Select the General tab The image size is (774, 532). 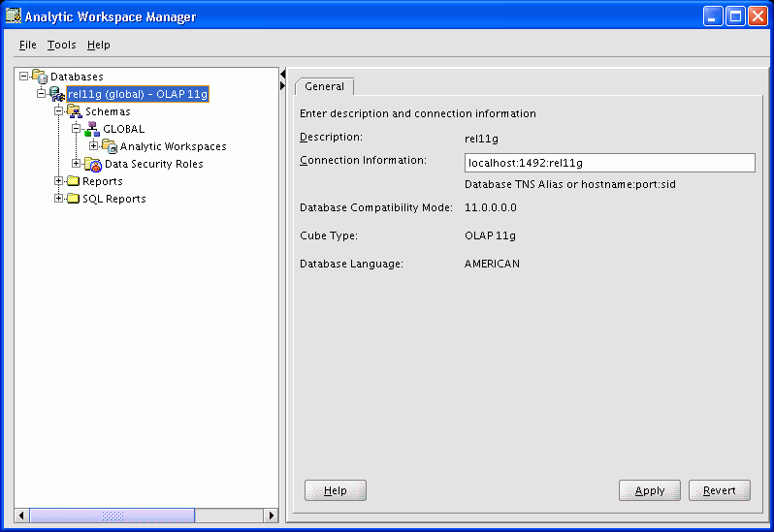point(324,86)
